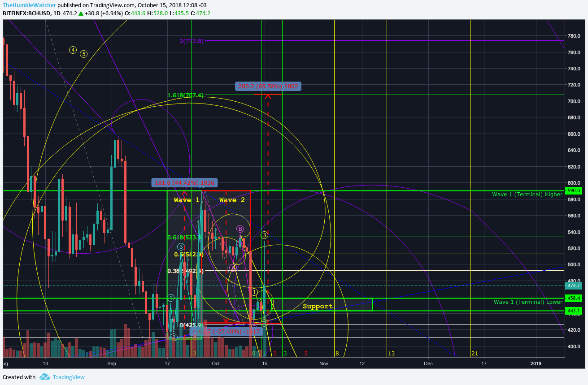The image size is (588, 385).
Task: Click the 780.0 price axis label
Action: (x=575, y=36)
